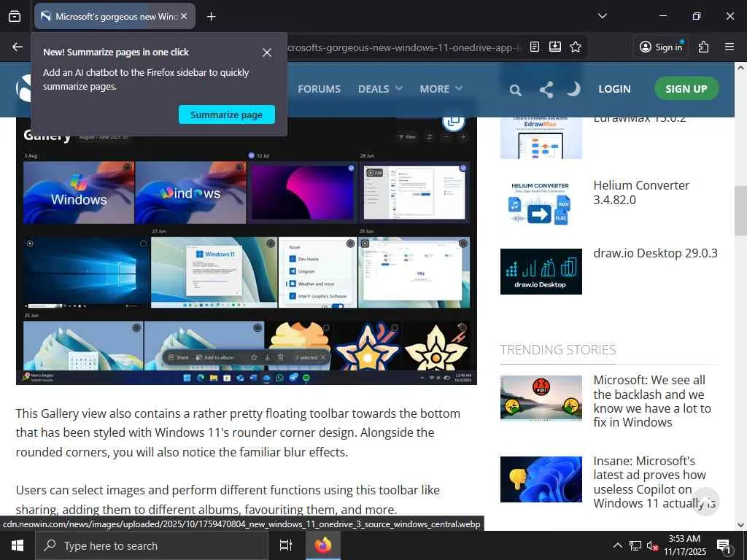Viewport: 747px width, 560px height.
Task: Enlarge the OneDrive Gallery screenshot with the expand icon
Action: tap(453, 121)
